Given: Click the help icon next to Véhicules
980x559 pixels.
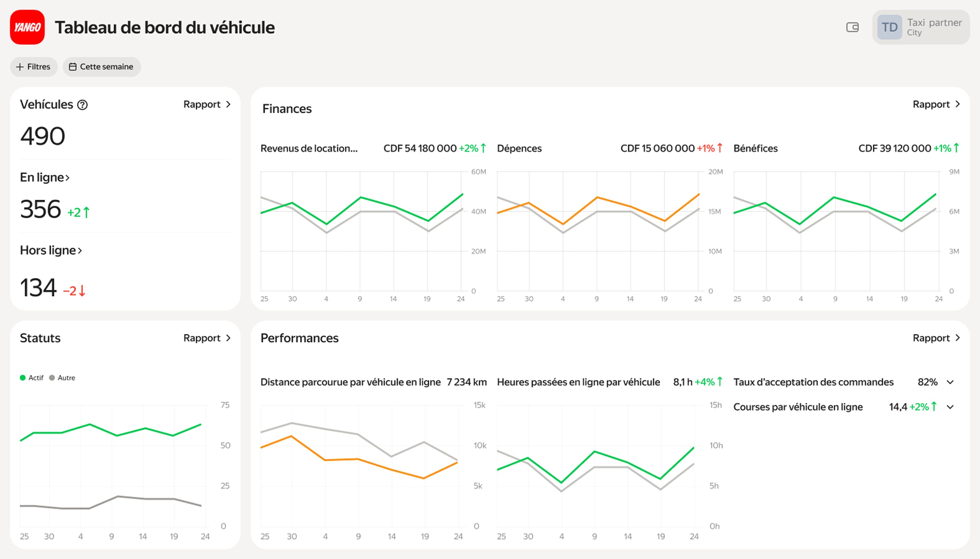Looking at the screenshot, I should point(83,105).
